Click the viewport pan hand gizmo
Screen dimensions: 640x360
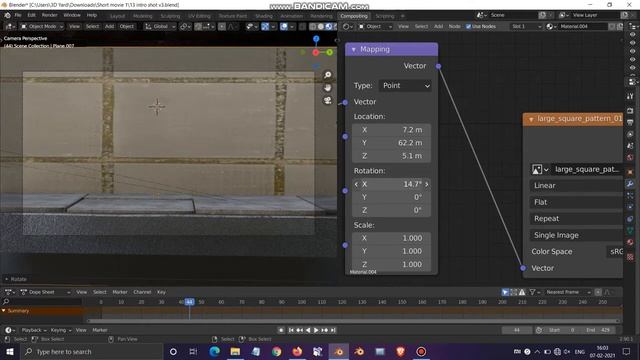click(x=327, y=88)
